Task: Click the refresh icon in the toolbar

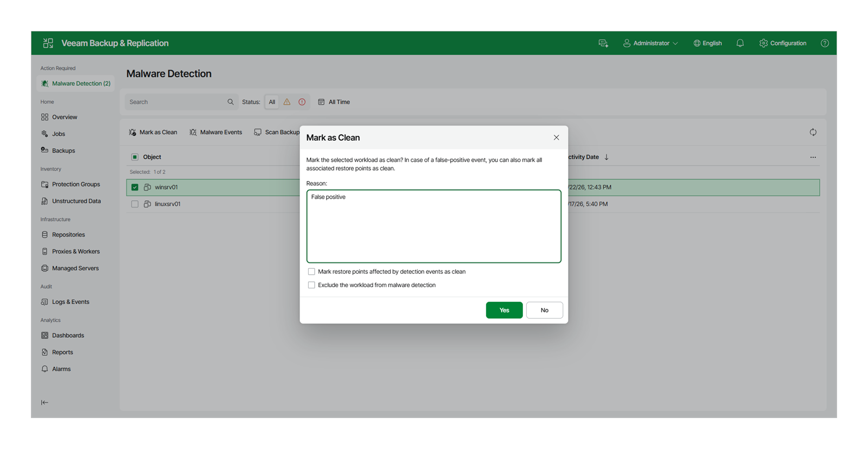Action: point(813,132)
